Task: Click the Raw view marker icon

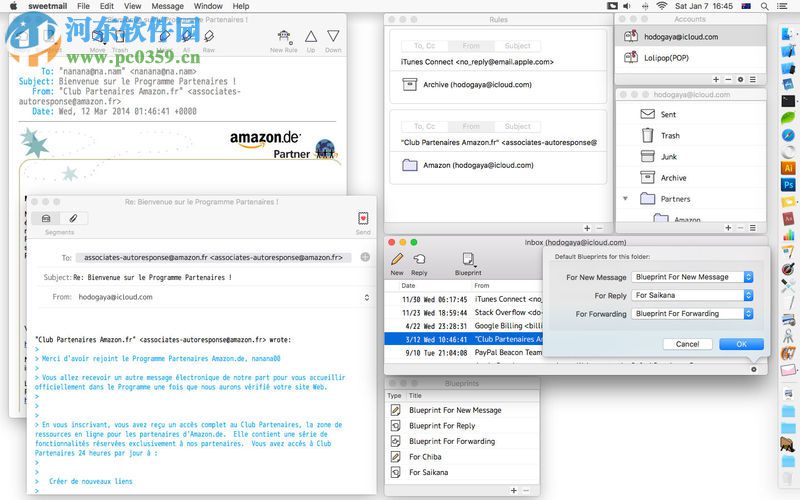Action: [209, 36]
